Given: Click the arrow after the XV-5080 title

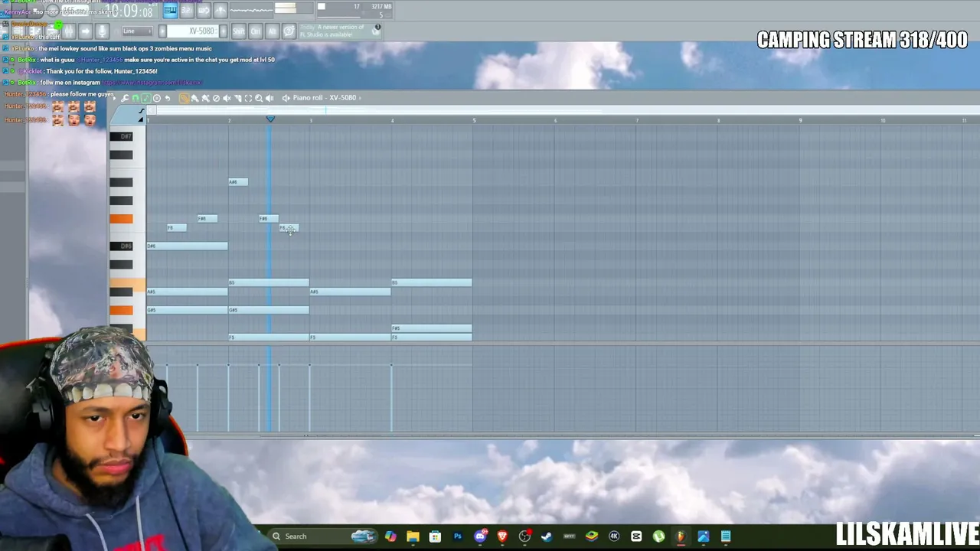Looking at the screenshot, I should point(360,98).
